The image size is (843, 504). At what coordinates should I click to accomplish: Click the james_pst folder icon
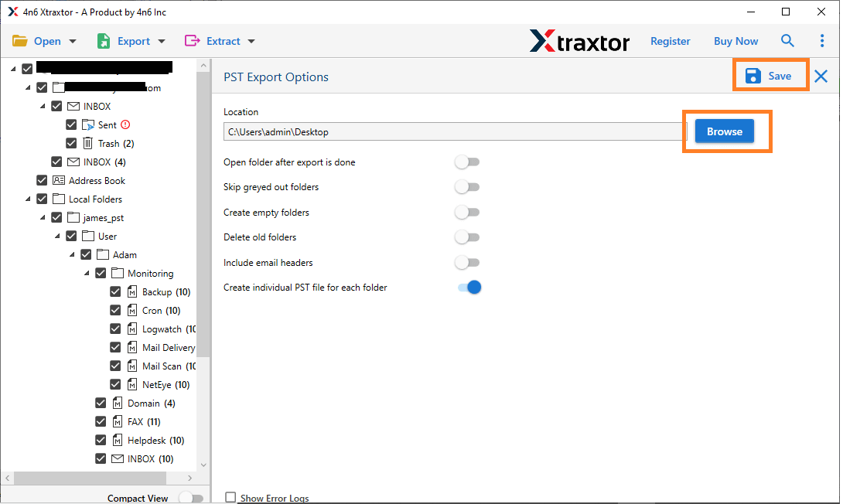pos(73,217)
